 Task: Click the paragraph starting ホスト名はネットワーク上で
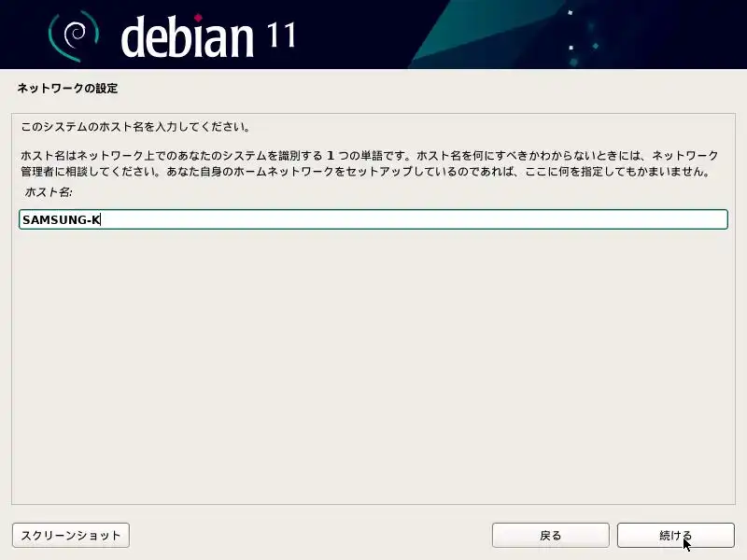(369, 163)
